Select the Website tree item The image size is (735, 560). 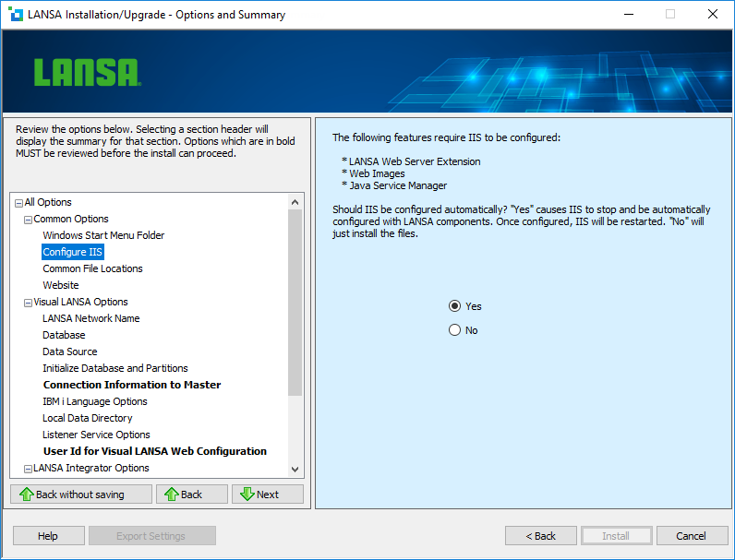coord(61,285)
